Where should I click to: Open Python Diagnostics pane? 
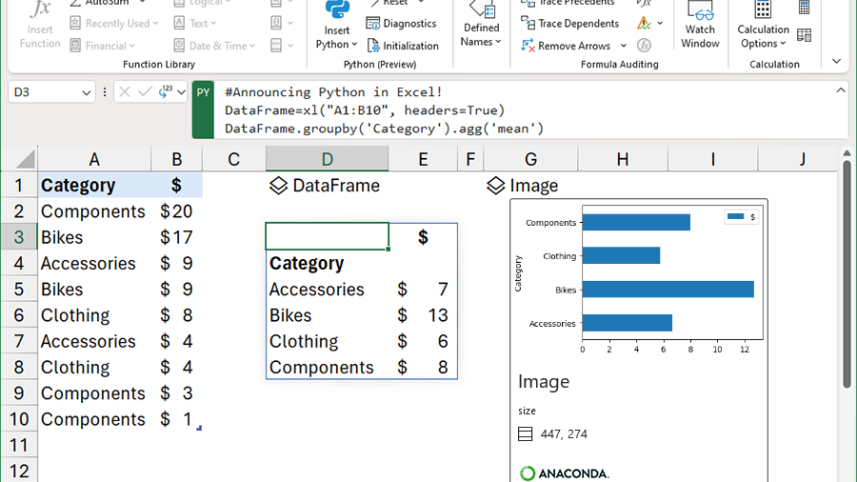tap(401, 23)
